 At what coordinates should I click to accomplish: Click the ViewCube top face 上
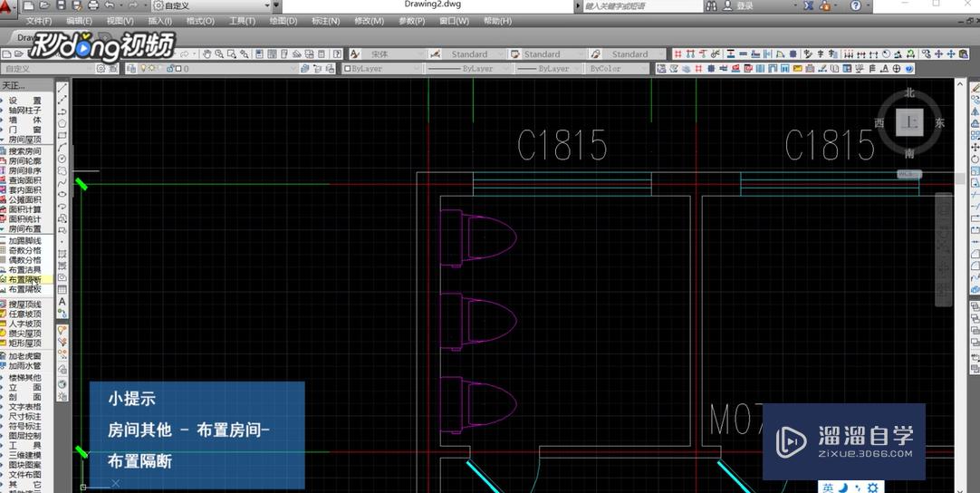(909, 122)
